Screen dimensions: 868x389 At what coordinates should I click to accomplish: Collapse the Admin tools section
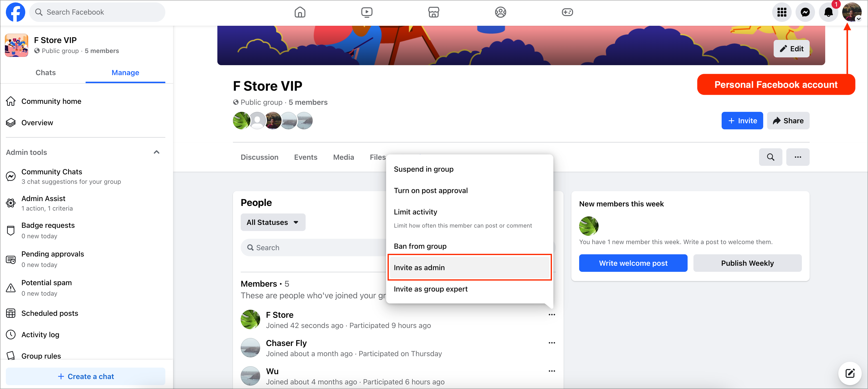tap(156, 152)
